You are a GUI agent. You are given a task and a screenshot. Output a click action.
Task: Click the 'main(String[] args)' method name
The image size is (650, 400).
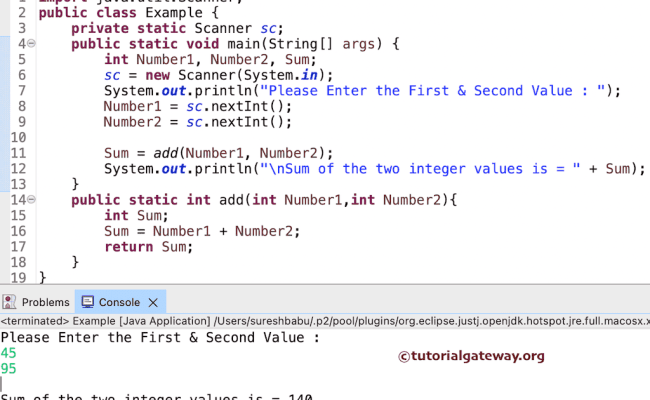(x=304, y=44)
